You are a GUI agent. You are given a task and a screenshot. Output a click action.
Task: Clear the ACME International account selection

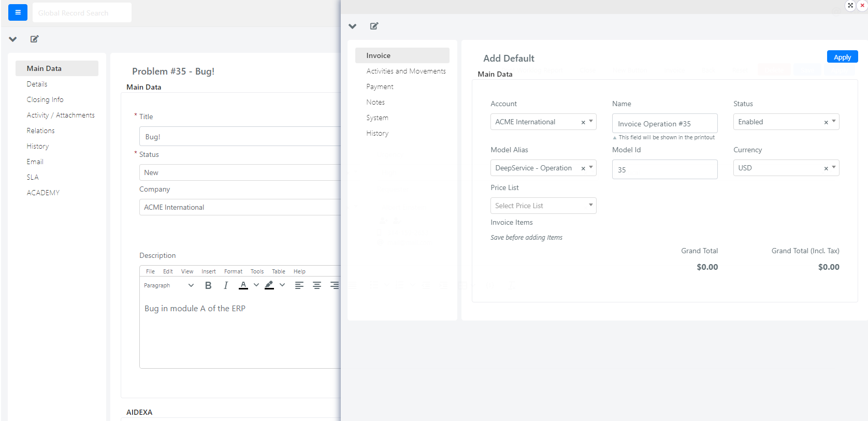[583, 122]
